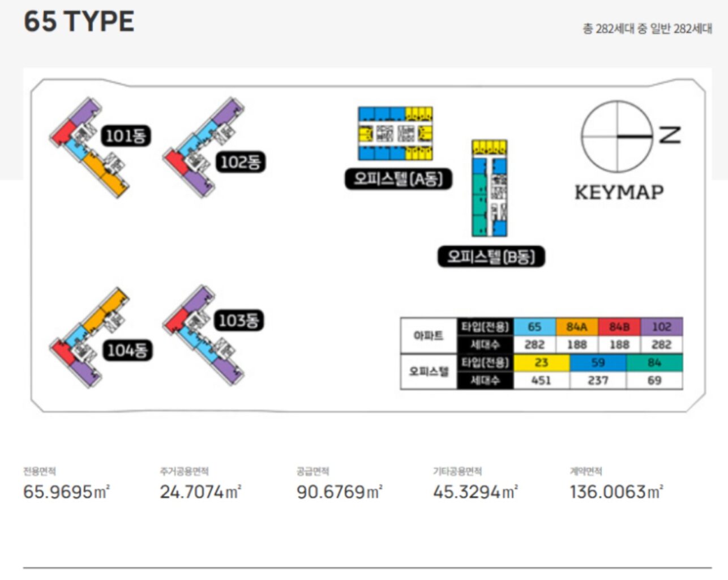Click the Officetel B-dong floor plan thumbnail

(x=490, y=189)
